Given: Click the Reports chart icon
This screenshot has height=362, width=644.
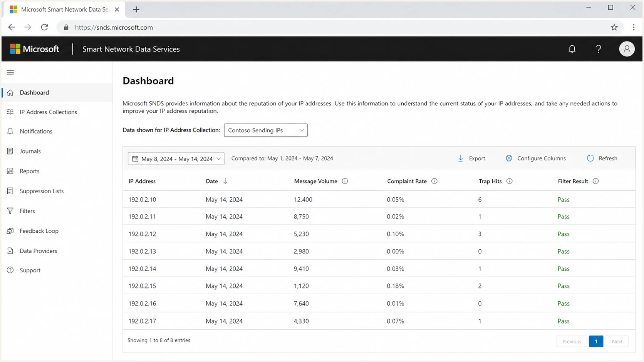Looking at the screenshot, I should [x=10, y=171].
